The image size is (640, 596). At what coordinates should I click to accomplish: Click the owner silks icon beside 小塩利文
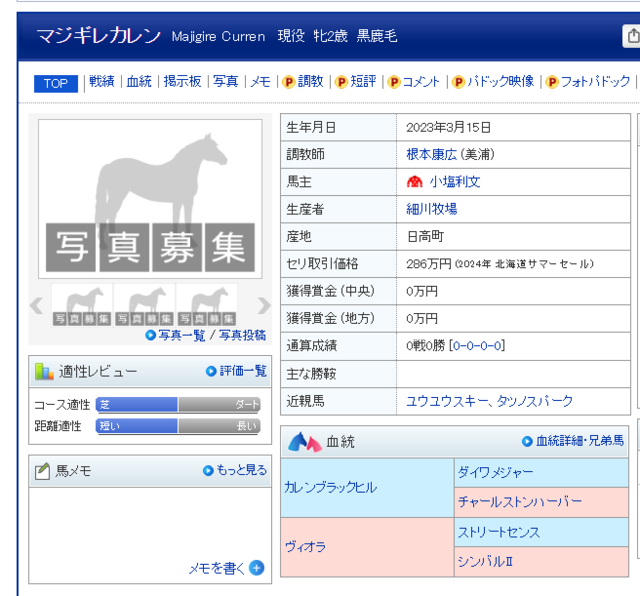coord(415,182)
